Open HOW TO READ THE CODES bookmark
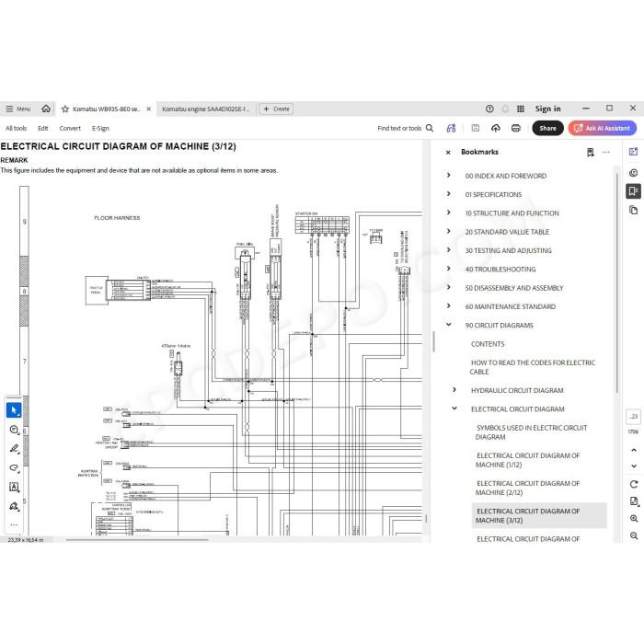This screenshot has width=644, height=644. pyautogui.click(x=533, y=367)
